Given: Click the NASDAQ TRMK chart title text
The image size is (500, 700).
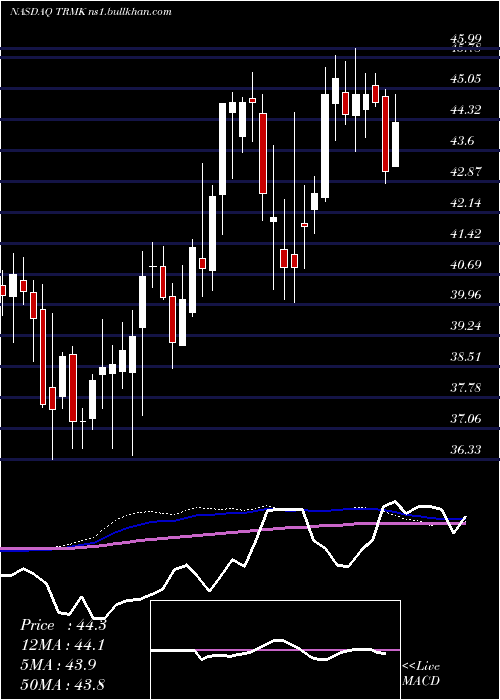Looking at the screenshot, I should pyautogui.click(x=91, y=12).
